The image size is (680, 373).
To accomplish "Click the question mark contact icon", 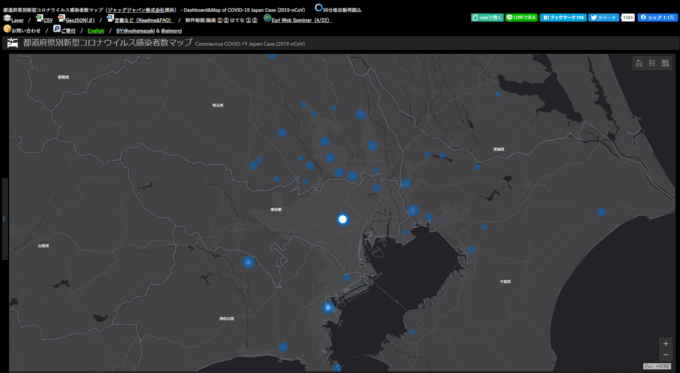I will coord(7,29).
